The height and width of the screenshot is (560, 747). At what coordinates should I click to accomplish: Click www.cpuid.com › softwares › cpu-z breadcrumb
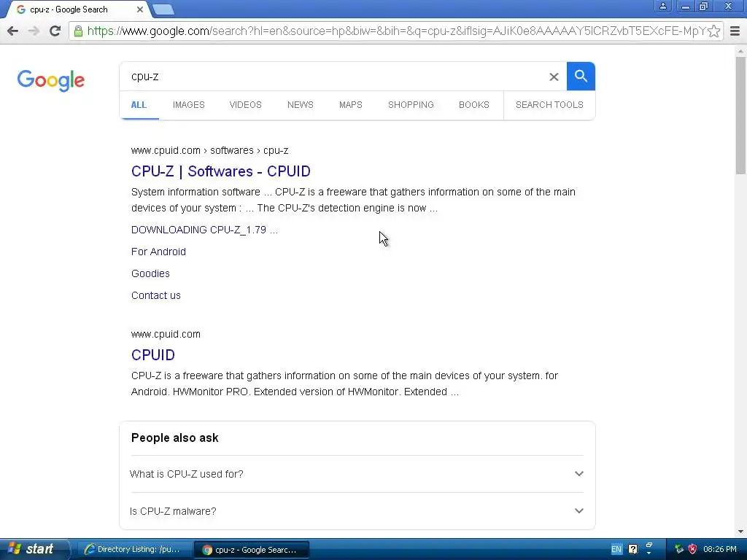(x=209, y=150)
